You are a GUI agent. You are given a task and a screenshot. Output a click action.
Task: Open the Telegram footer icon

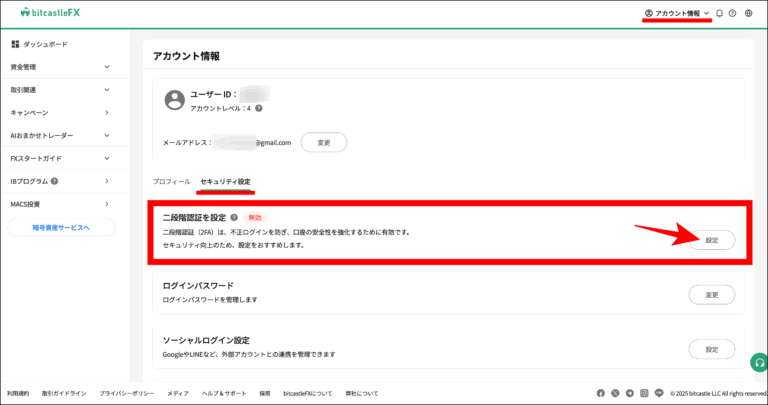(x=630, y=393)
